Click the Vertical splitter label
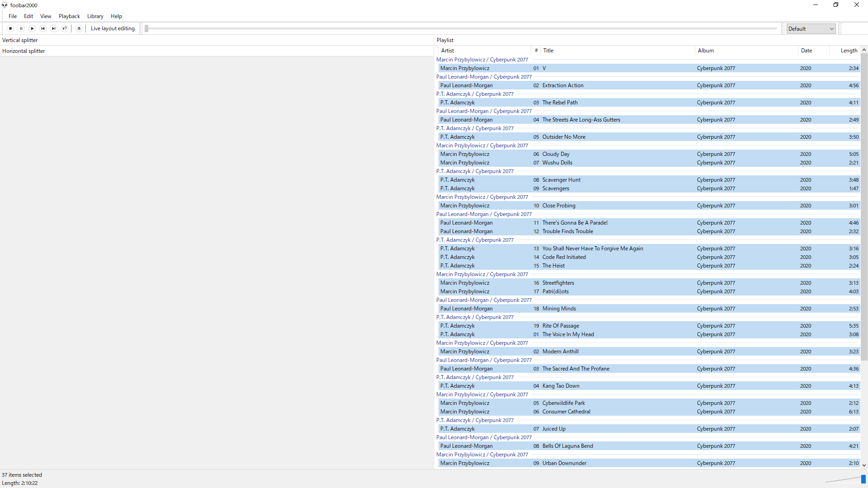The image size is (868, 488). 20,40
